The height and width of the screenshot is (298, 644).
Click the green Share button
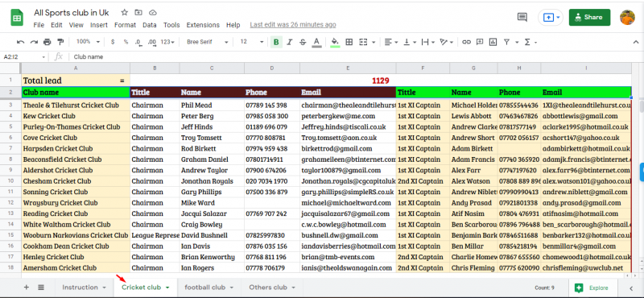[589, 17]
